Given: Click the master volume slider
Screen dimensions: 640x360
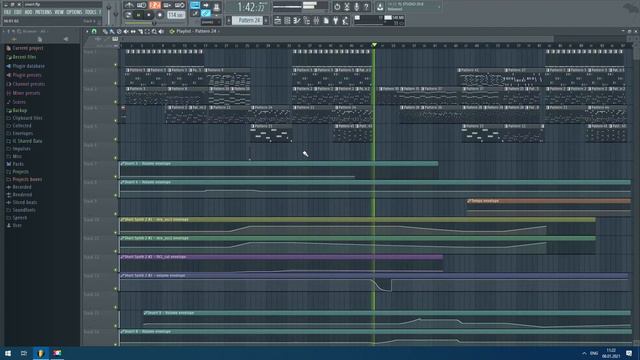Looking at the screenshot, I should [109, 13].
